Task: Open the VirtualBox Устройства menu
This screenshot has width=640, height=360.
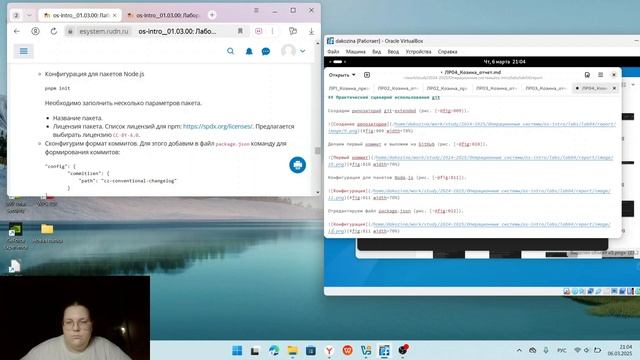Action: point(418,52)
